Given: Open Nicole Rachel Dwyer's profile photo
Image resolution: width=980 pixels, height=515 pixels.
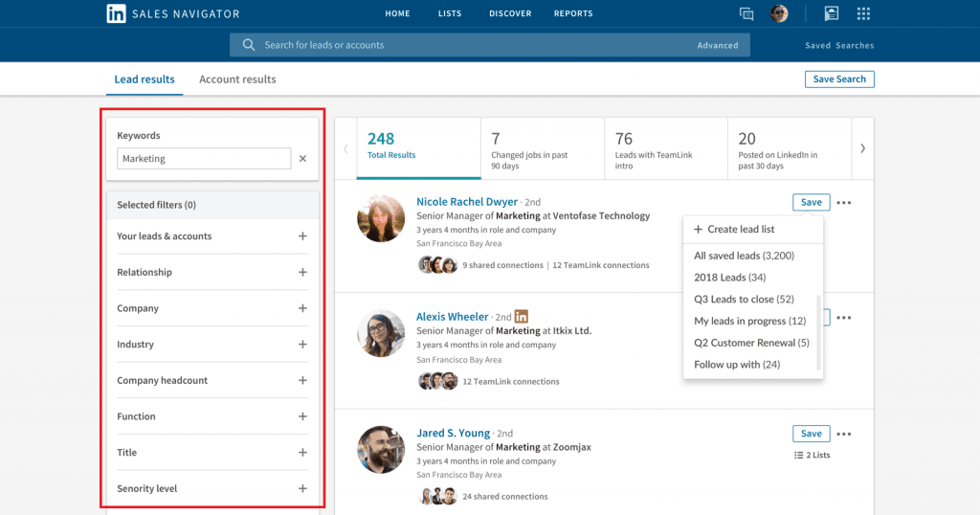Looking at the screenshot, I should pyautogui.click(x=381, y=218).
